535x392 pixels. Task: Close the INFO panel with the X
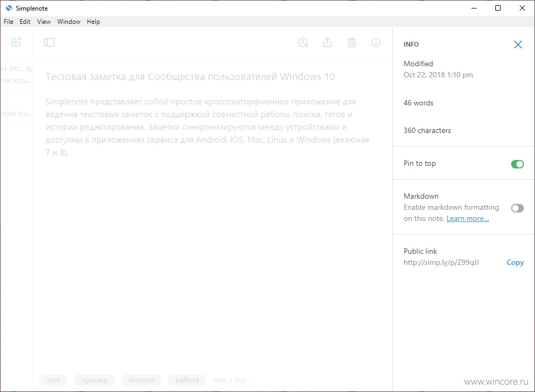518,44
